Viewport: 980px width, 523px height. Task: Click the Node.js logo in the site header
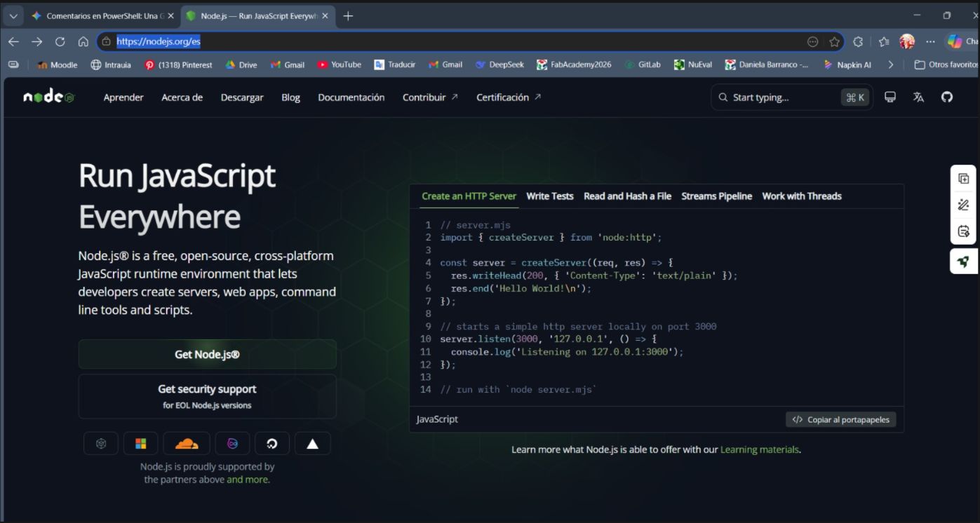48,97
